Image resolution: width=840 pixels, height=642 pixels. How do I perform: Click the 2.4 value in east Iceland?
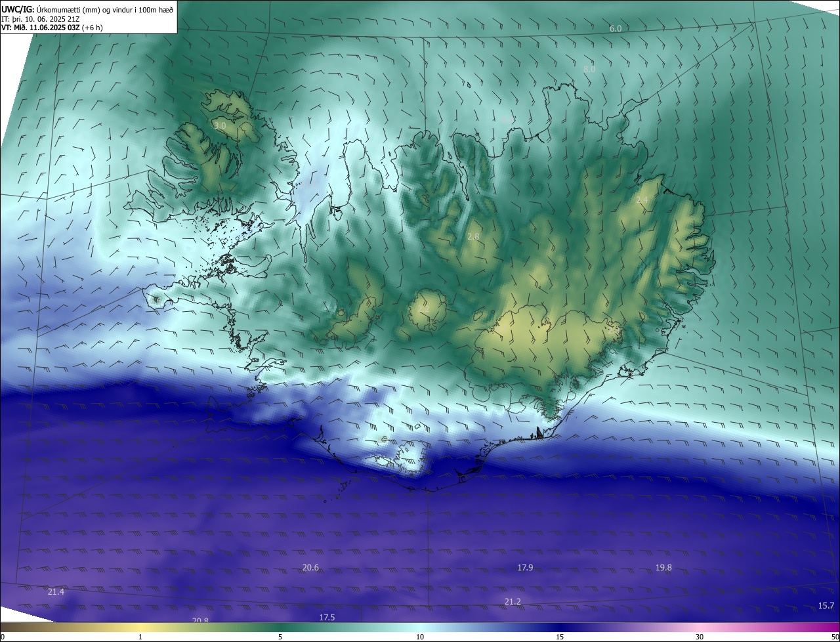642,200
